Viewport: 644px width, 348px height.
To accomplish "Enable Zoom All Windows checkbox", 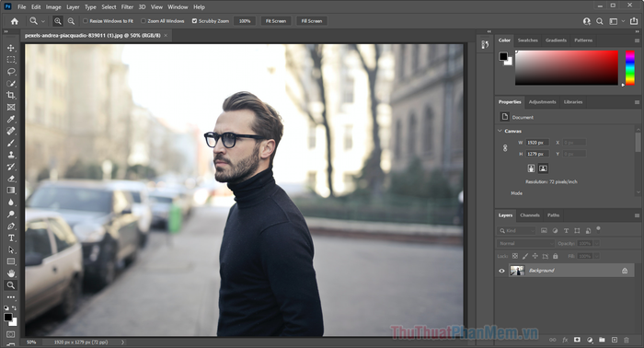I will (144, 21).
